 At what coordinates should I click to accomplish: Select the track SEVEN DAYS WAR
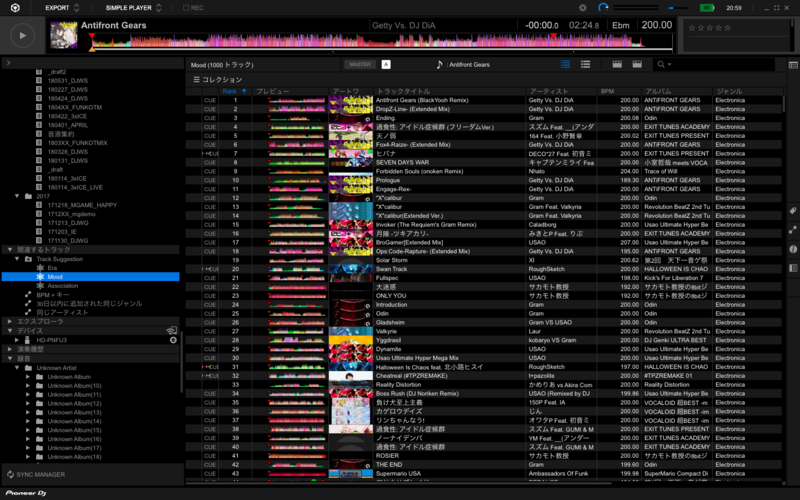tap(403, 162)
